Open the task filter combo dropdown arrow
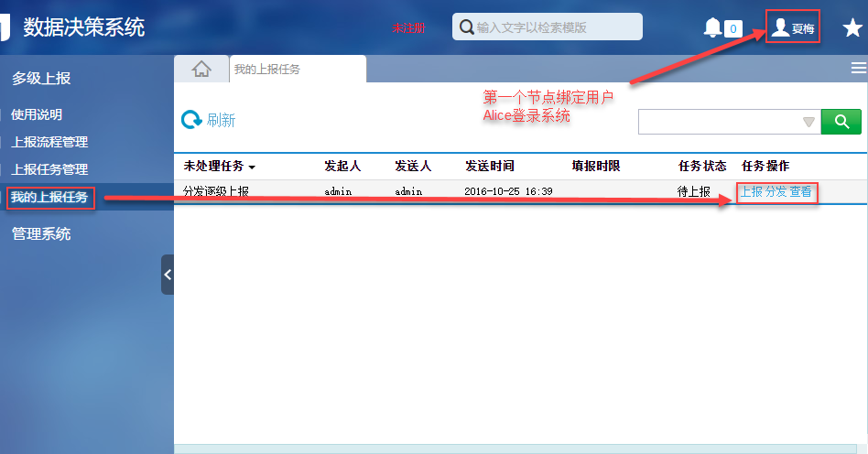 pyautogui.click(x=808, y=122)
